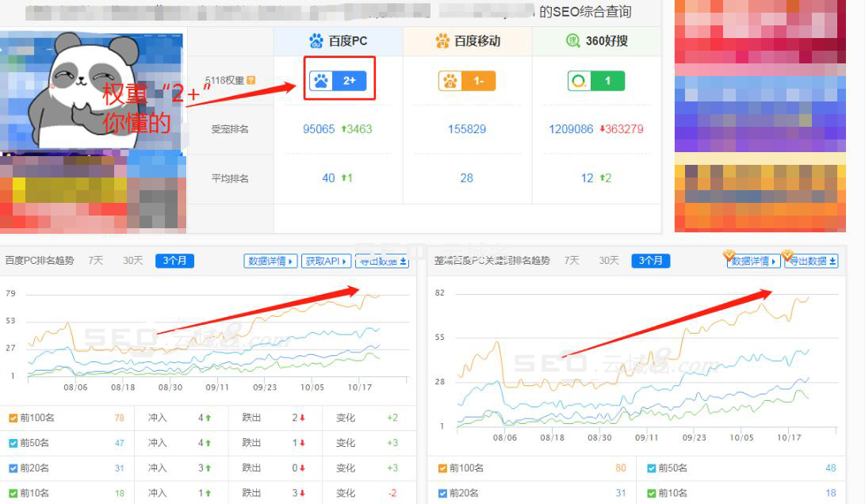
Task: Click the green 360好搜 weight badge
Action: (595, 79)
